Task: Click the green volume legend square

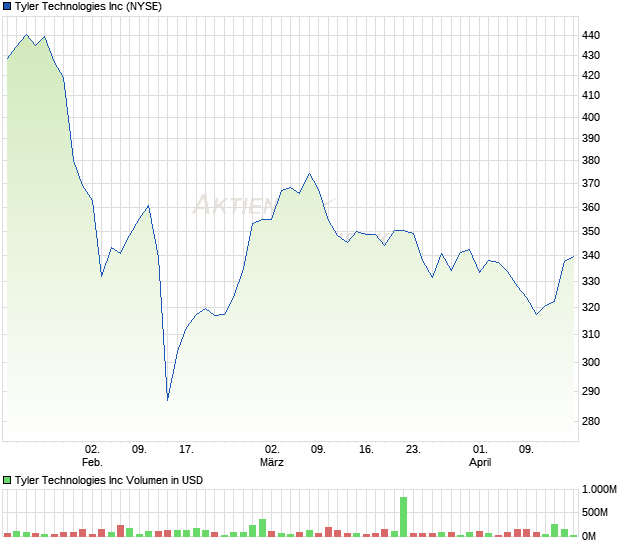Action: point(7,480)
